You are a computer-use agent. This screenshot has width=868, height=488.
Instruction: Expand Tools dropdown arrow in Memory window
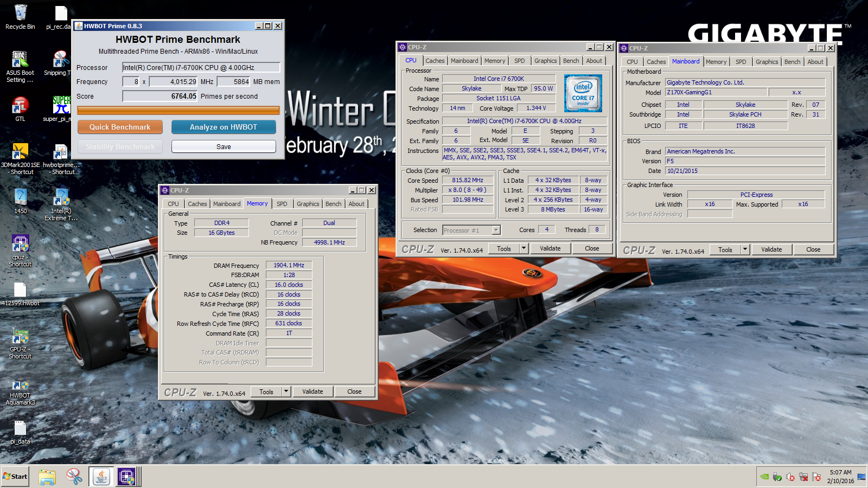286,391
